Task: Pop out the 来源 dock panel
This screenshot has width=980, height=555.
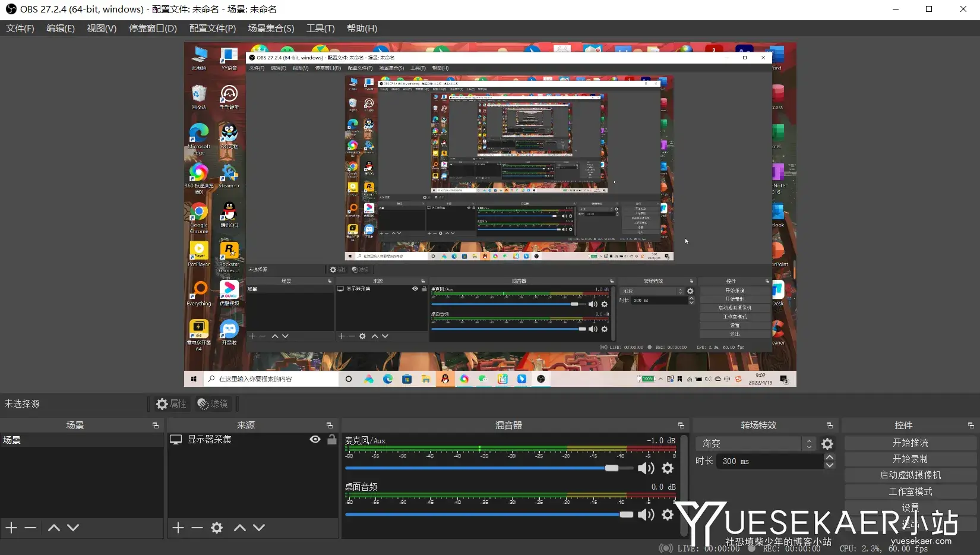Action: coord(330,425)
